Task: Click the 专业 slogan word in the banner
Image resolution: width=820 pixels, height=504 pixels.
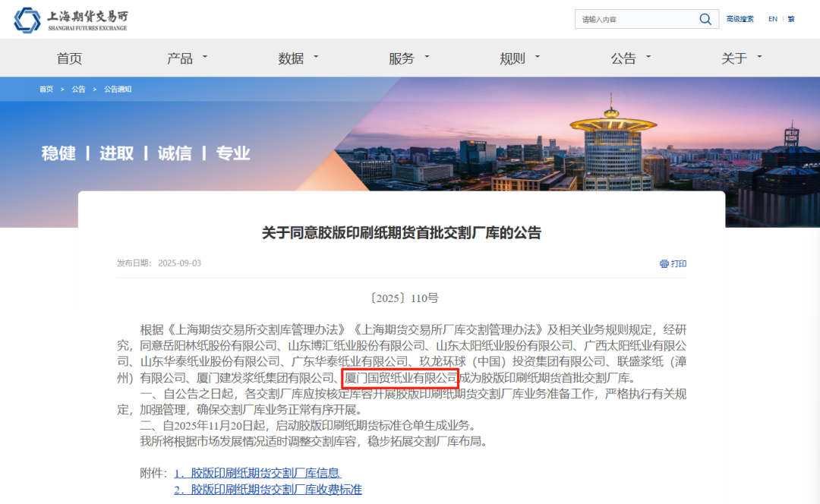Action: tap(233, 153)
